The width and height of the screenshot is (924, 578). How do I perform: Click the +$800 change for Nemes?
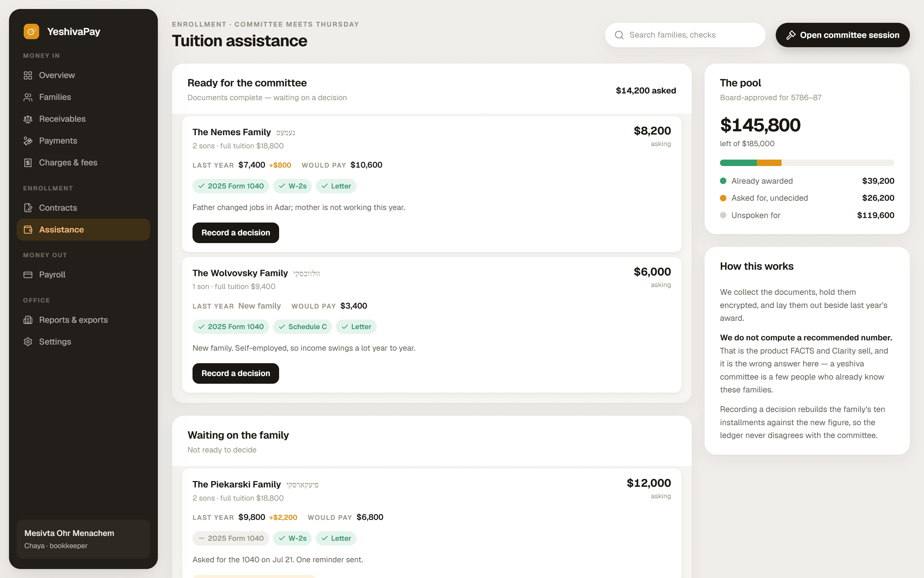[280, 165]
